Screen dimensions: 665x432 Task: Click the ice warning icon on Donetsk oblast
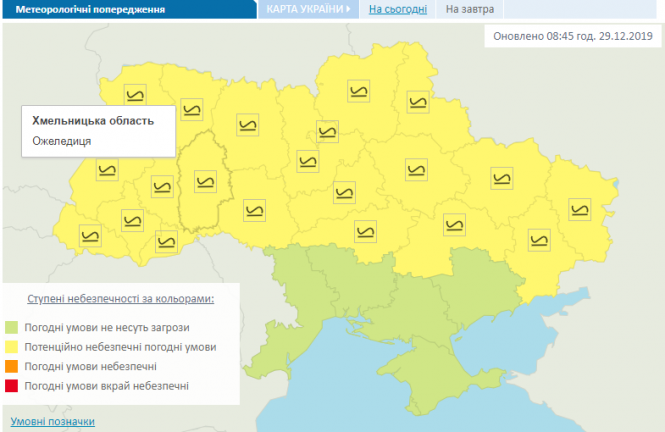pos(539,240)
